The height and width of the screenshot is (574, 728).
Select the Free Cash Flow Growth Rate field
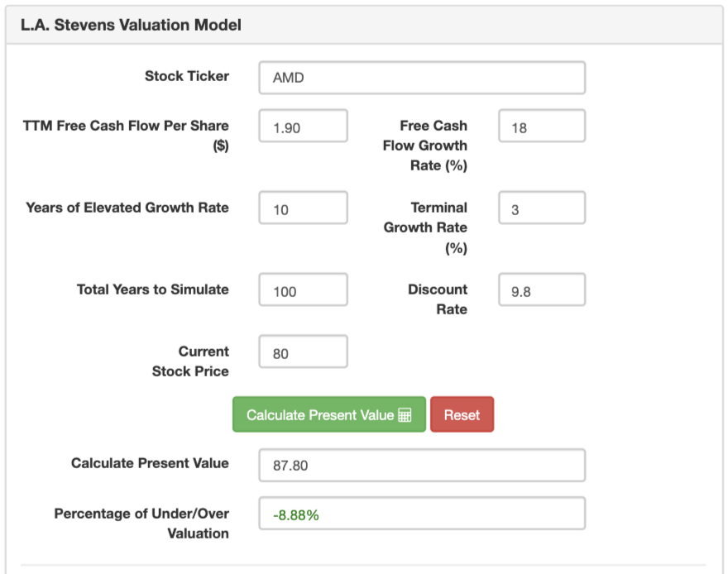[x=541, y=126]
